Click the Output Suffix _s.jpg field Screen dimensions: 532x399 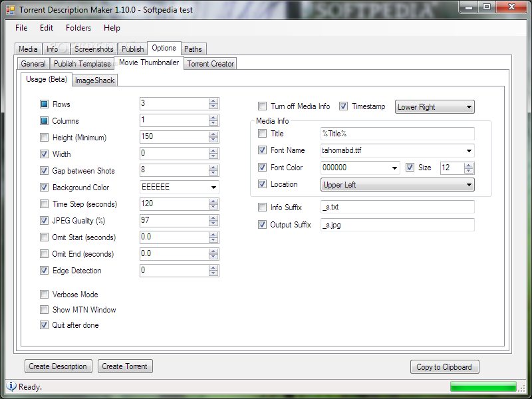pos(397,225)
